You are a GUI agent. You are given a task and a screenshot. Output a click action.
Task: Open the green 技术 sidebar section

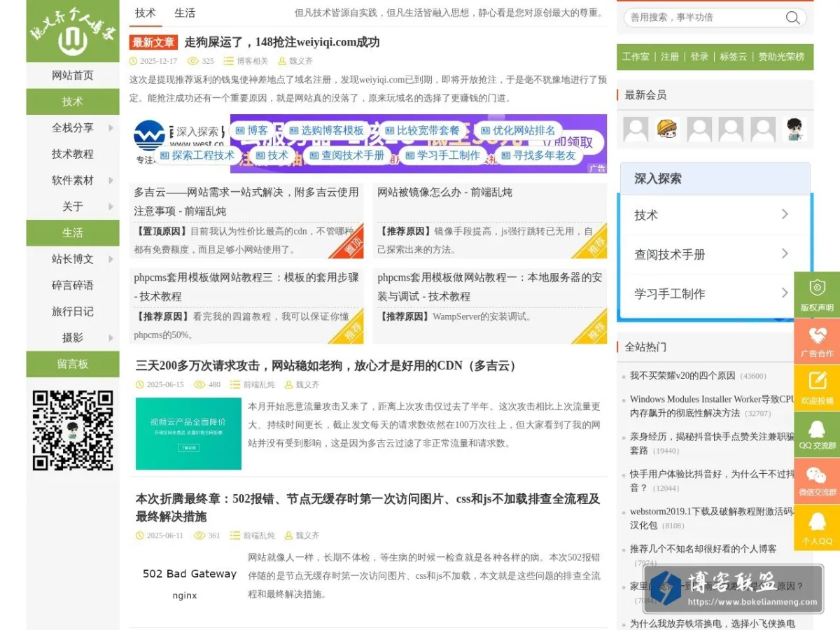point(73,101)
